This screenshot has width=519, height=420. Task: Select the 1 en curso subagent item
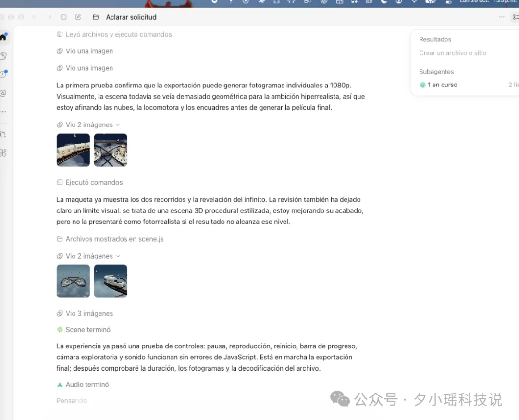pos(438,85)
